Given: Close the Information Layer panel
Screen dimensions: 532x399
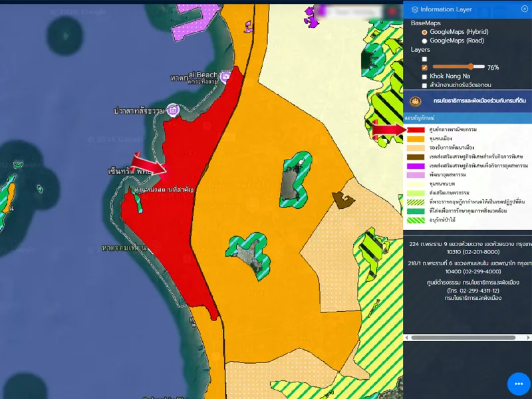Looking at the screenshot, I should [525, 9].
